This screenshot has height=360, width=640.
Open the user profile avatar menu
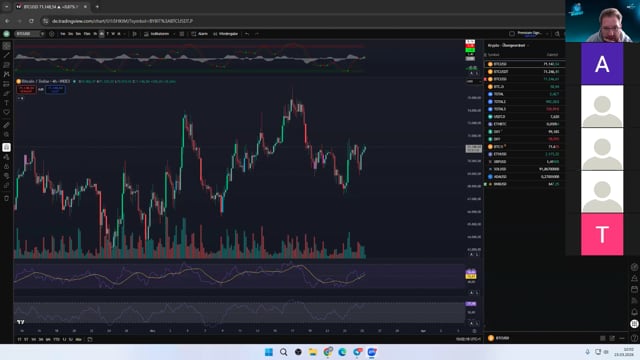pos(7,34)
